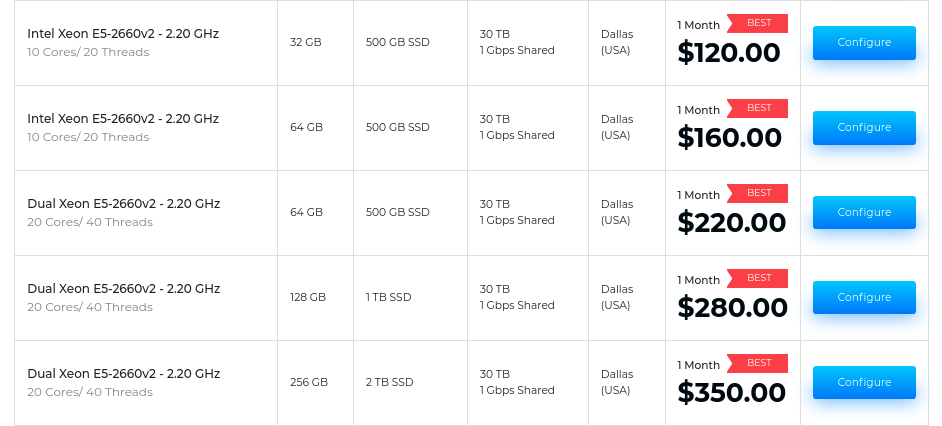Configure the $350.00 Dual Xeon server
This screenshot has width=942, height=426.
(x=864, y=383)
